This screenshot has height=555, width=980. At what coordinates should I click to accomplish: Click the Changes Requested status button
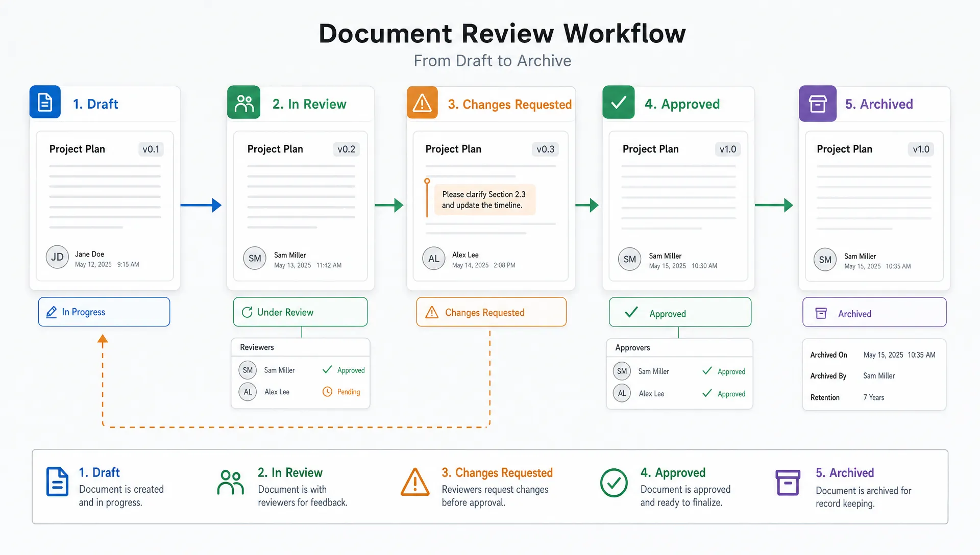point(492,312)
